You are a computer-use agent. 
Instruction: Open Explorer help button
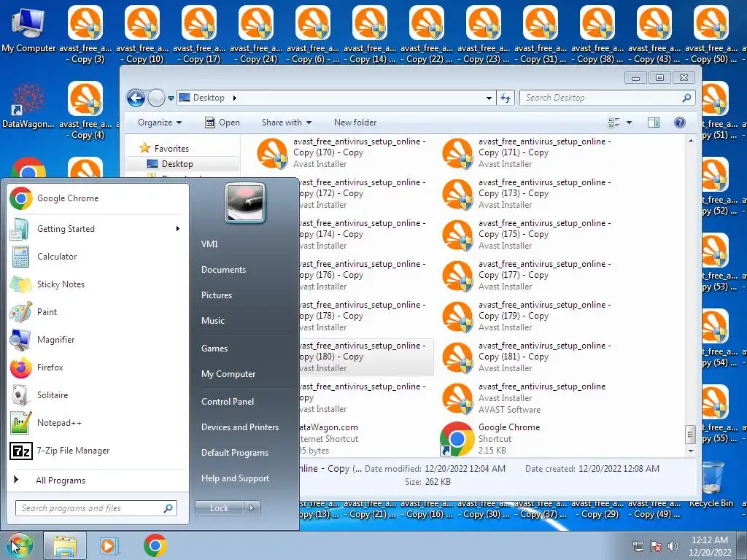[680, 122]
